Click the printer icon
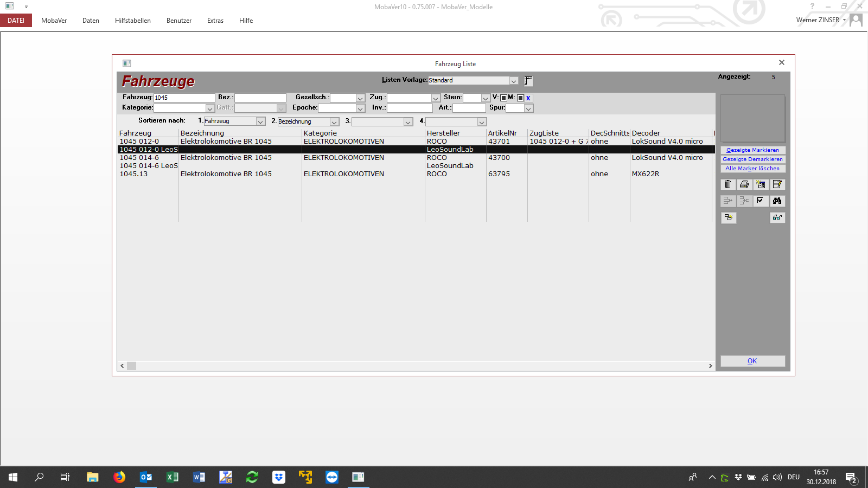 [744, 184]
